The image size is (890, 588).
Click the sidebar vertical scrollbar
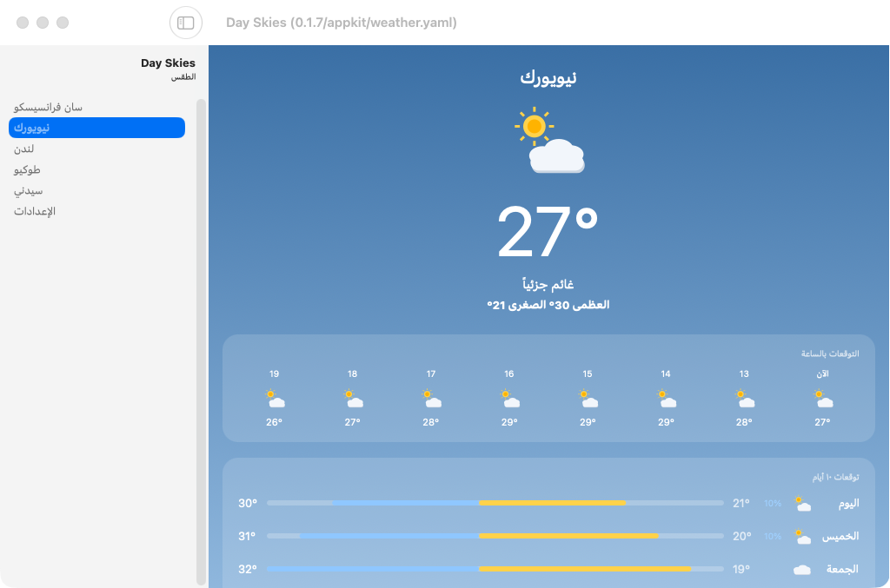pyautogui.click(x=201, y=342)
